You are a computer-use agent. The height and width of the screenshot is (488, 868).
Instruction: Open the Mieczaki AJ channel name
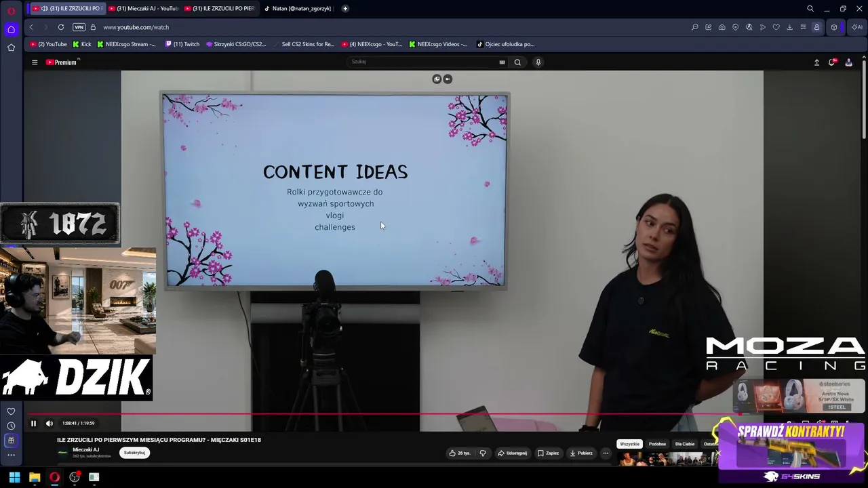click(x=86, y=449)
